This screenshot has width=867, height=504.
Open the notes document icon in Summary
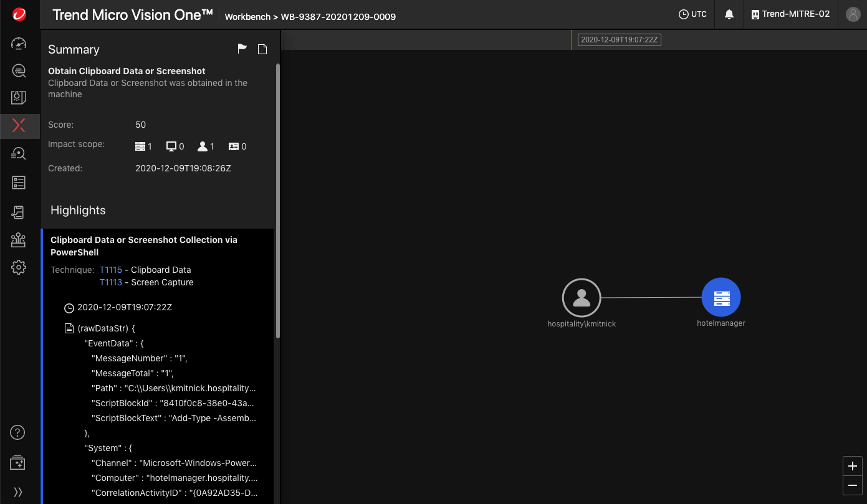(262, 49)
